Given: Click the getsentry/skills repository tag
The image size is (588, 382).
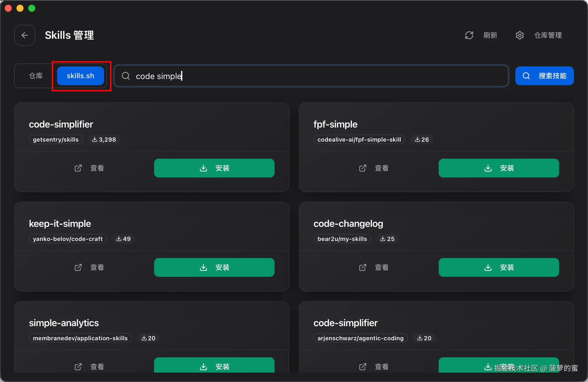Looking at the screenshot, I should coord(56,140).
